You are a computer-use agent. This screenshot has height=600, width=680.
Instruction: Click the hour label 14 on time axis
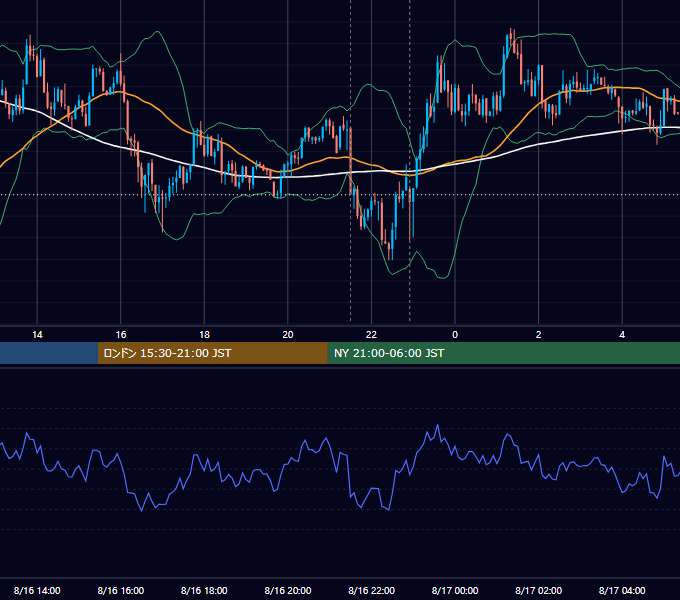tap(37, 335)
